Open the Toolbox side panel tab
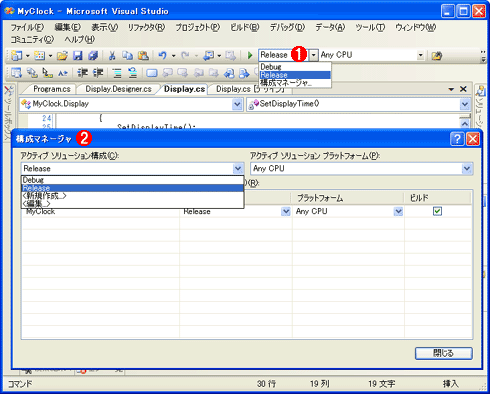This screenshot has height=394, width=490. [9, 112]
